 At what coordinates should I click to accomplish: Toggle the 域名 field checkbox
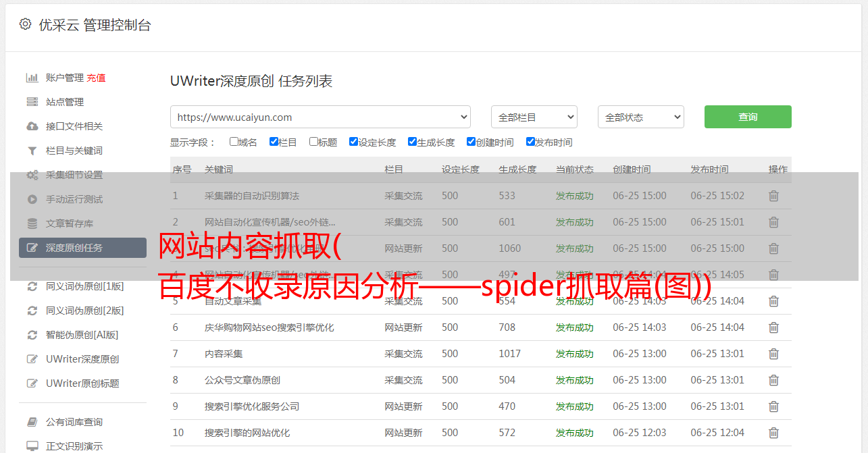234,142
